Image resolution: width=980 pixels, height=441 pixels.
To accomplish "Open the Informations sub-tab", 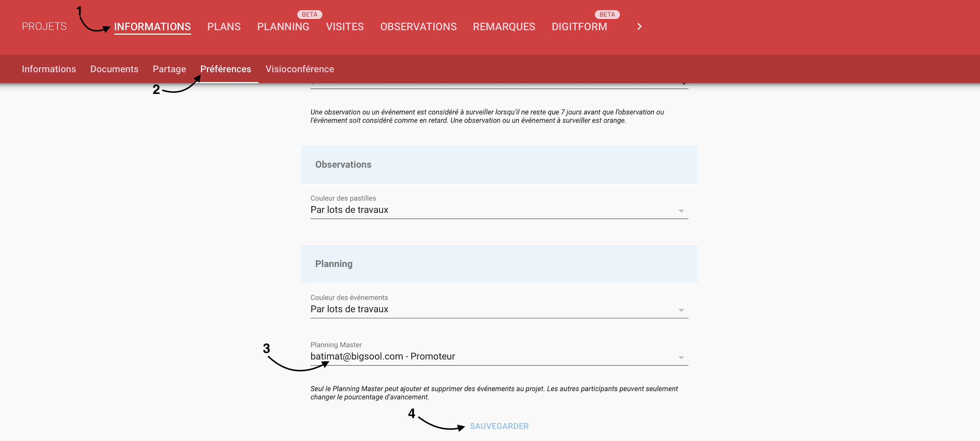I will pos(49,69).
